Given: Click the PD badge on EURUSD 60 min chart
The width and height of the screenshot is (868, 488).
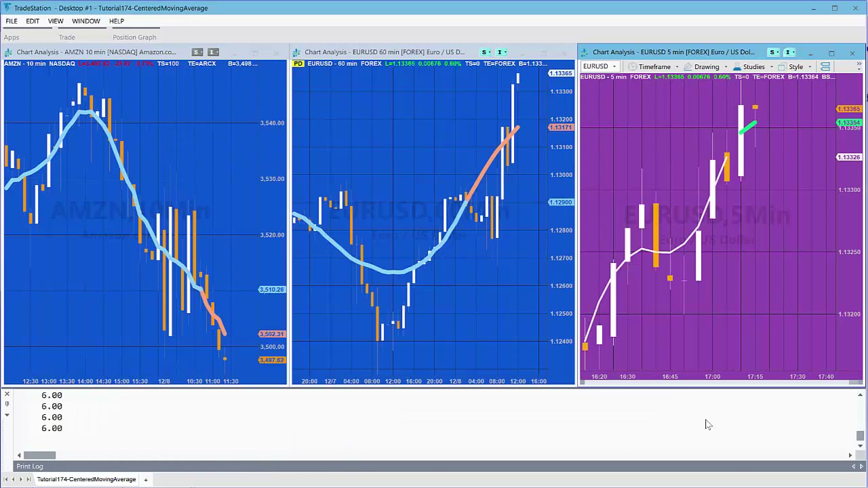Looking at the screenshot, I should [x=298, y=64].
